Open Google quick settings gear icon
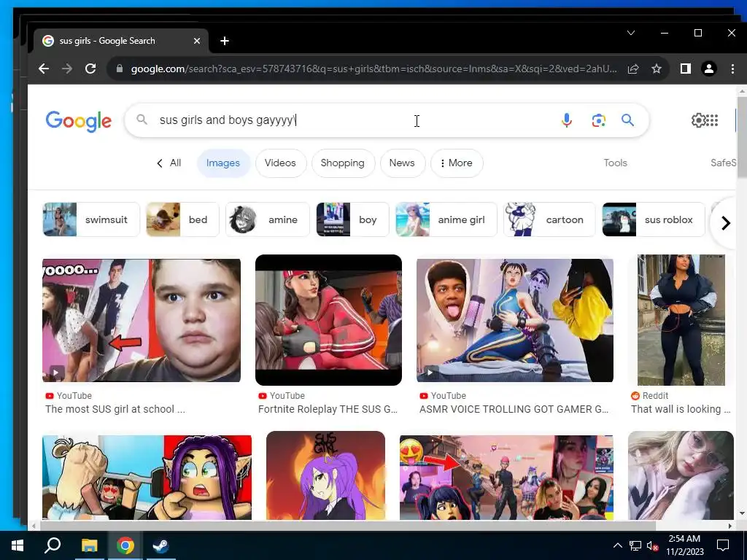 click(x=698, y=120)
